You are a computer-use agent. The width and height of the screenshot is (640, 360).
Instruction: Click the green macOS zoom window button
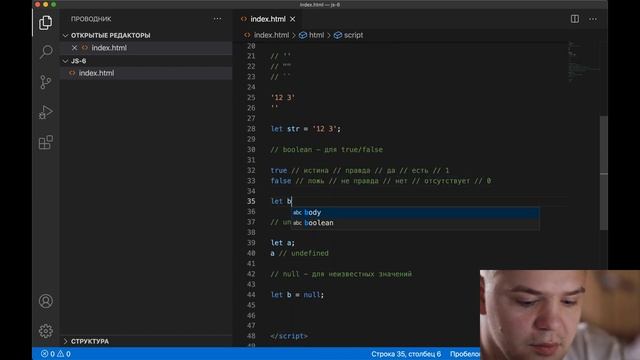[53, 4]
